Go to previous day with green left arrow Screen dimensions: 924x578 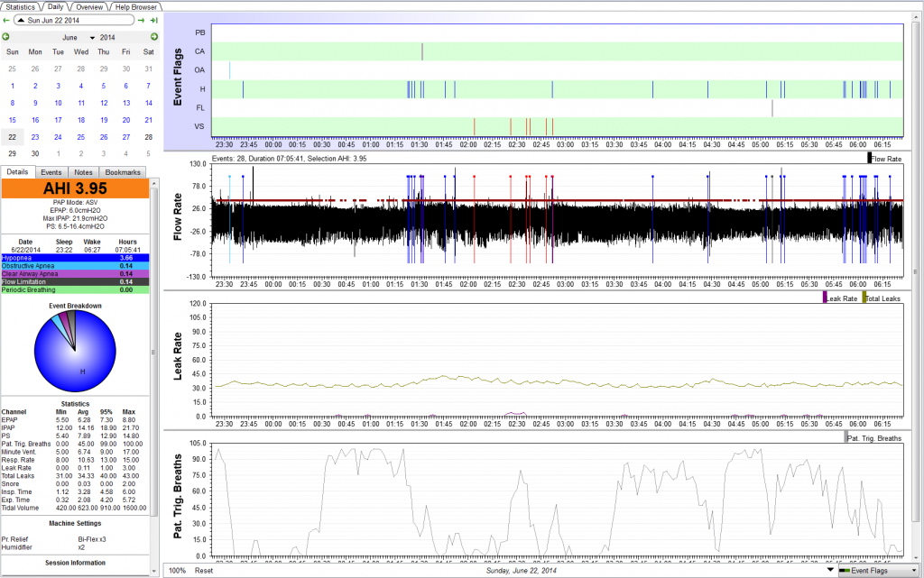(6, 20)
